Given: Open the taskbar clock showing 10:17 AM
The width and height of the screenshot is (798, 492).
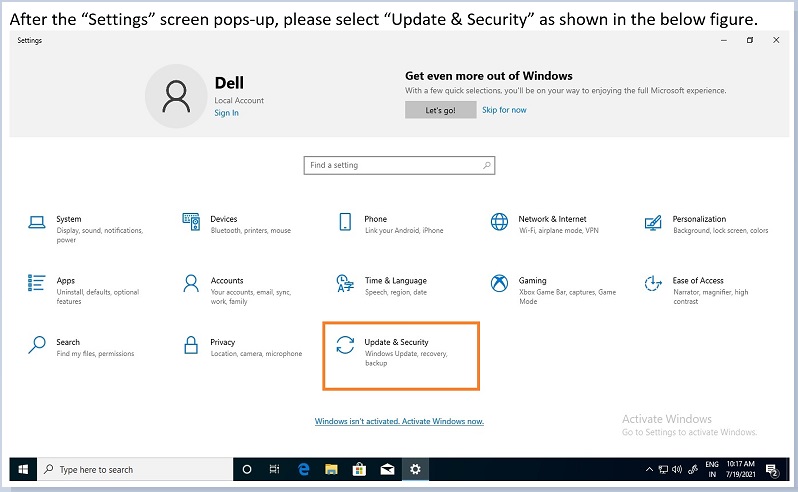Looking at the screenshot, I should click(x=740, y=469).
